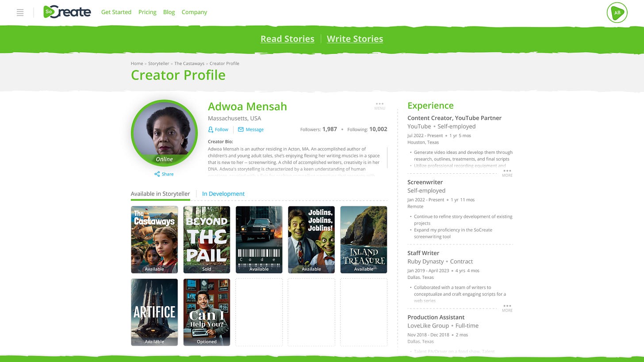Go to The Castaways breadcrumb
The width and height of the screenshot is (644, 362).
pos(189,64)
